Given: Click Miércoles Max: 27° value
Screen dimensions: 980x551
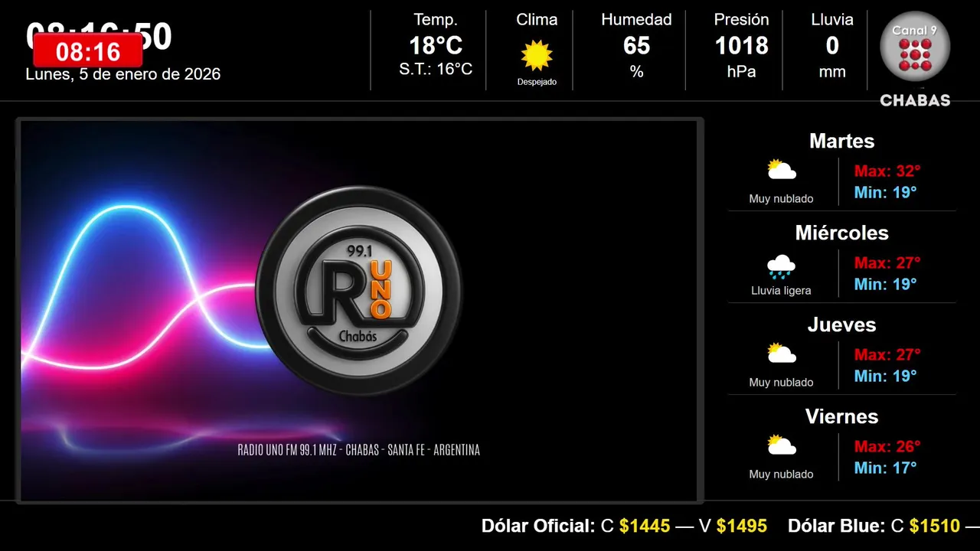Looking at the screenshot, I should [x=887, y=262].
